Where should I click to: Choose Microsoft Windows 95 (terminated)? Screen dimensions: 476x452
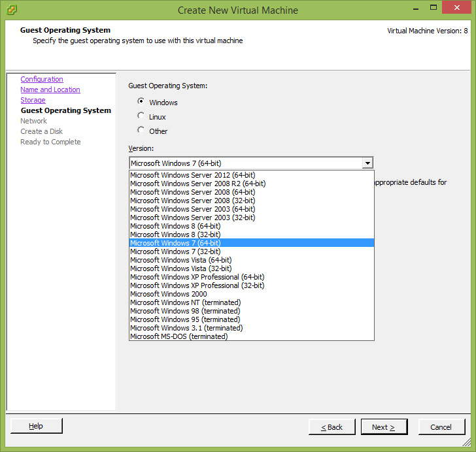coord(251,319)
